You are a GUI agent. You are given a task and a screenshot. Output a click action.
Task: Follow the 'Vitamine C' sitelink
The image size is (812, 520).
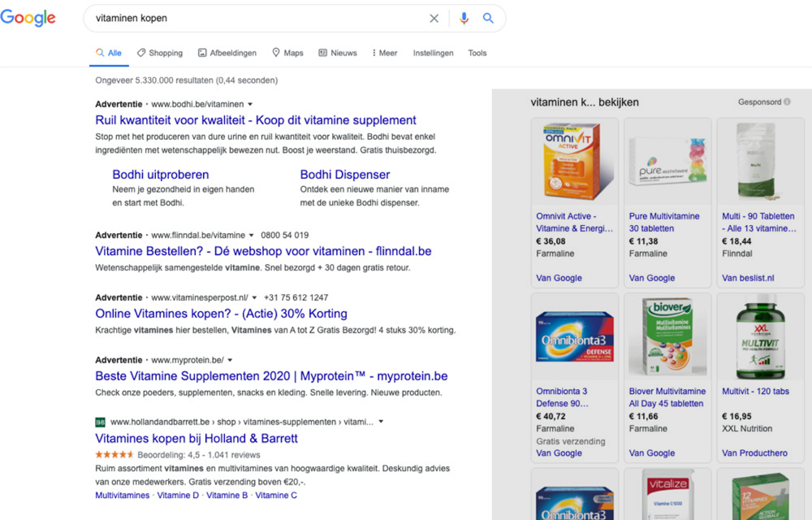276,495
